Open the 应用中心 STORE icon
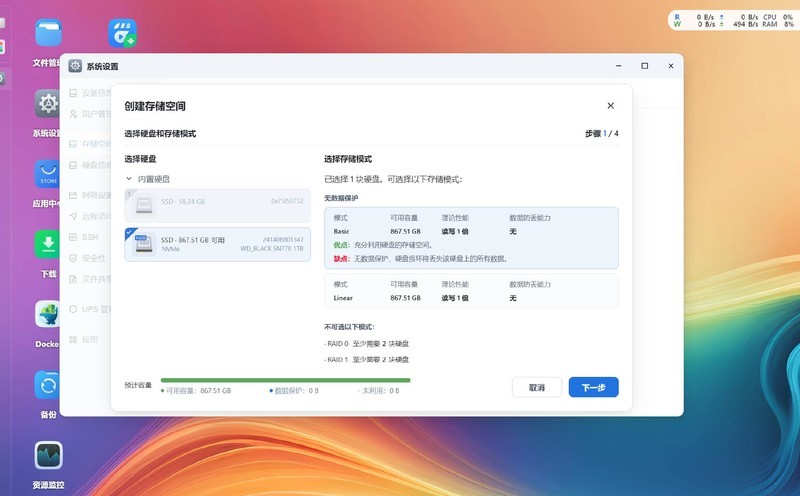This screenshot has height=496, width=800. (x=48, y=174)
